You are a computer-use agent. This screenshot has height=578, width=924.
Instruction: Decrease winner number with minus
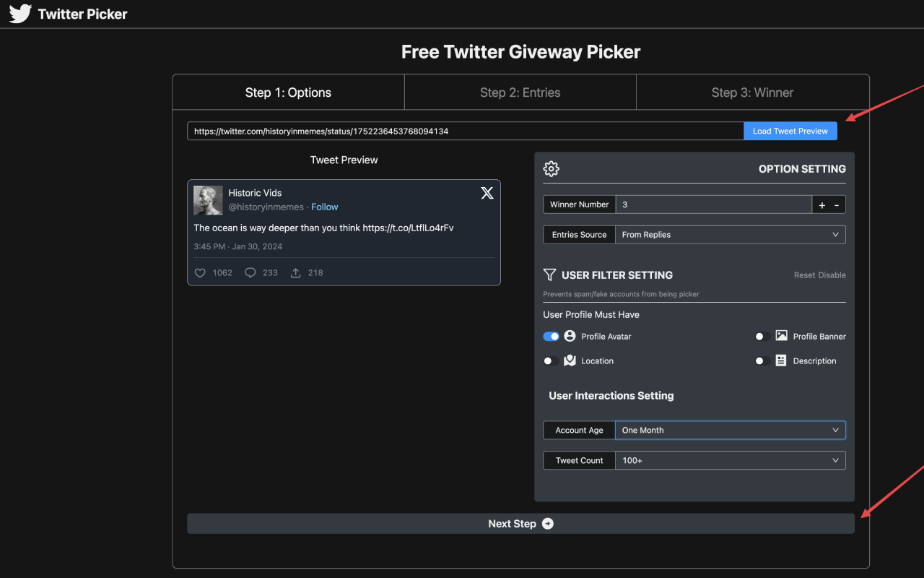click(837, 204)
